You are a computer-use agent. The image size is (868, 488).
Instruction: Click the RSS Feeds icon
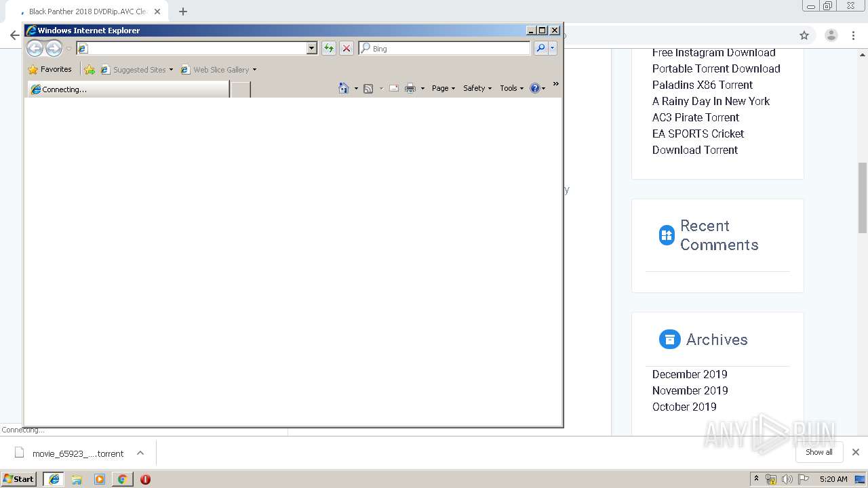[368, 88]
